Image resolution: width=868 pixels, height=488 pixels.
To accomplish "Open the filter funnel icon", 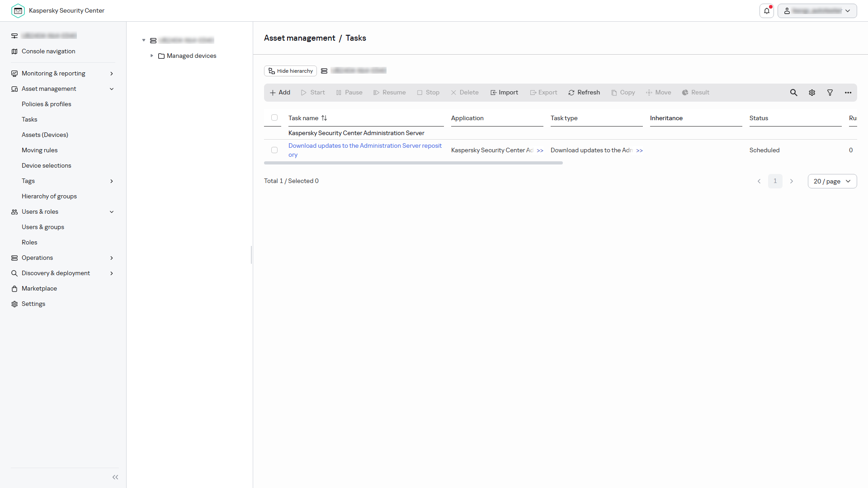I will (x=830, y=93).
